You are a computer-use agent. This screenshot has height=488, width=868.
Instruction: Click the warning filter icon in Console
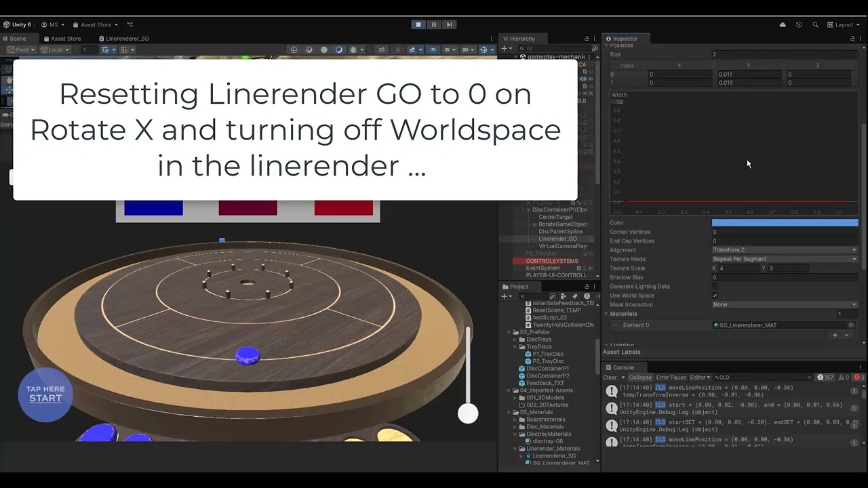[x=842, y=377]
